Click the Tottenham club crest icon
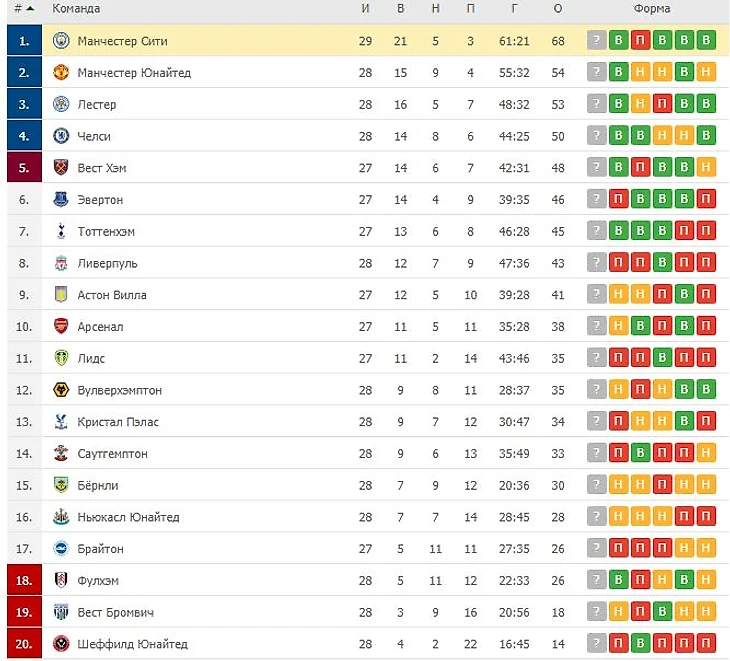Image resolution: width=730 pixels, height=661 pixels. (x=60, y=232)
